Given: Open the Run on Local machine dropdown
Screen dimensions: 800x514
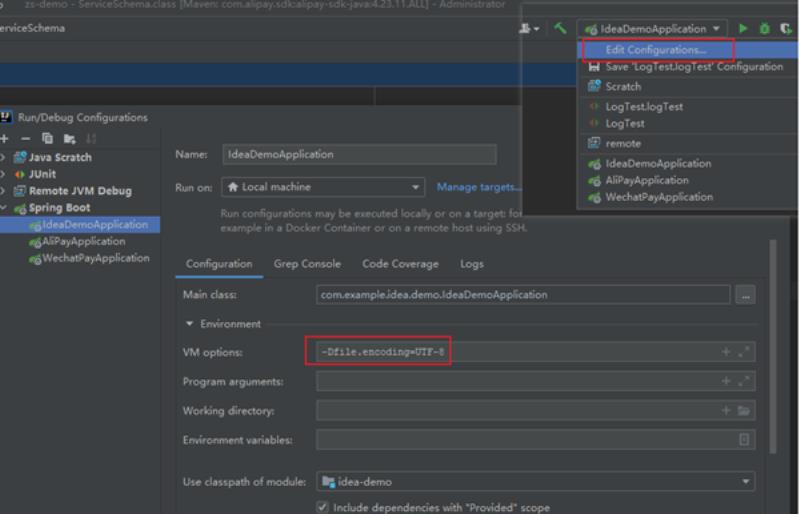Looking at the screenshot, I should [x=323, y=187].
